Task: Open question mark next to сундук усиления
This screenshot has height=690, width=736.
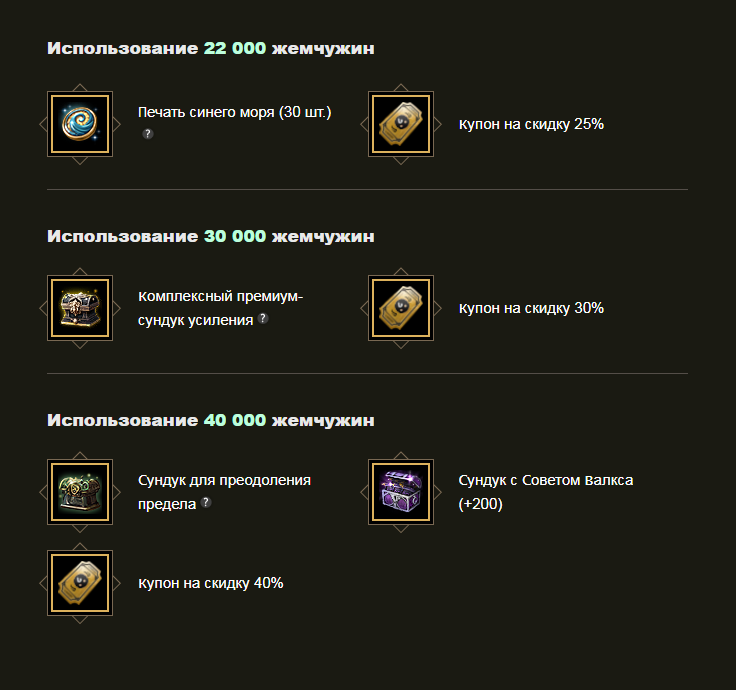Action: [263, 318]
